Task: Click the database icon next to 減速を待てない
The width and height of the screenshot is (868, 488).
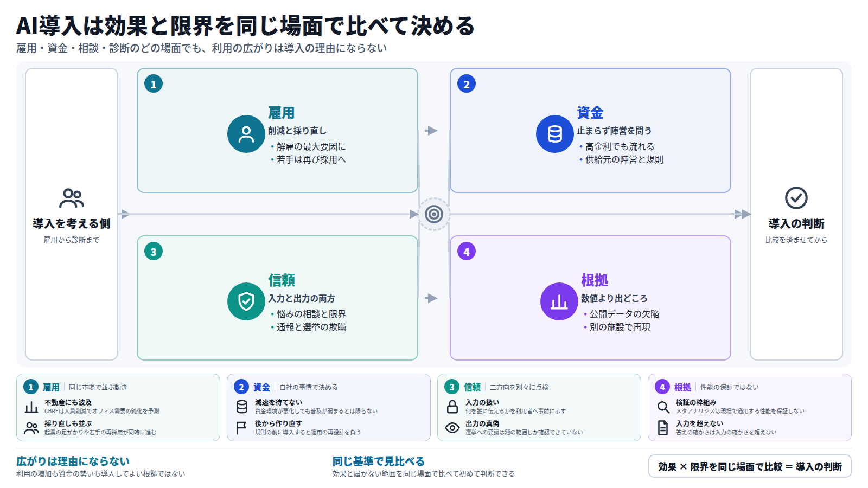Action: tap(242, 407)
